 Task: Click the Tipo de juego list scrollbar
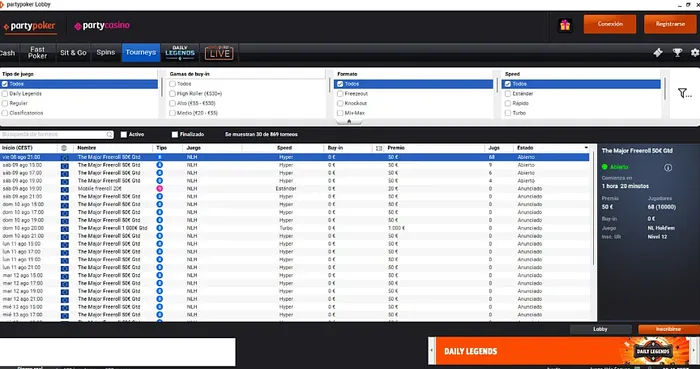point(162,88)
